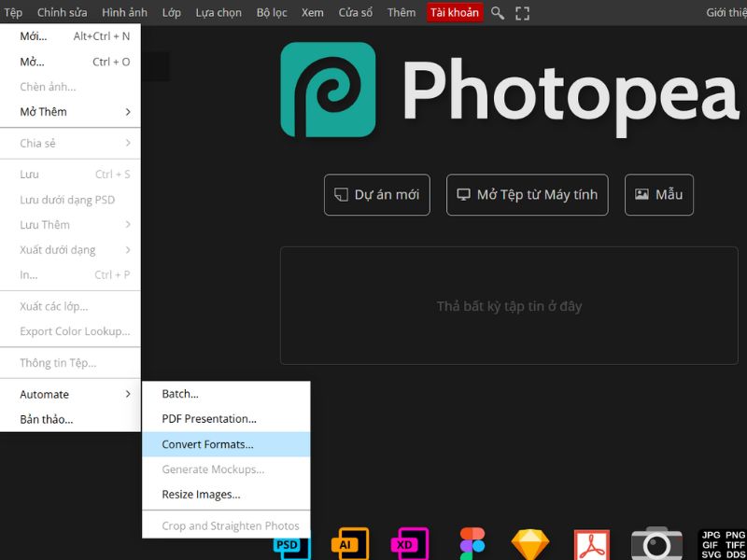The height and width of the screenshot is (560, 747).
Task: Click Xuất các lớp... entry
Action: 70,306
